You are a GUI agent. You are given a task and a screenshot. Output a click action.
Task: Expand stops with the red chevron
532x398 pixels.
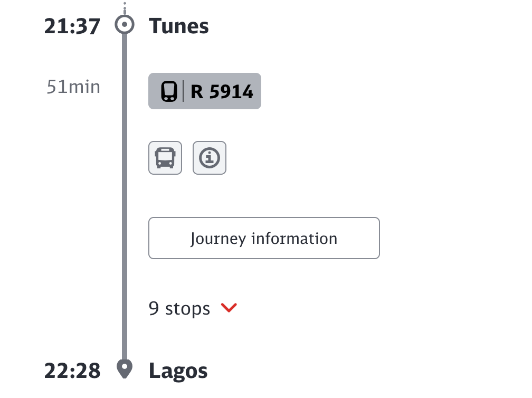tap(229, 308)
